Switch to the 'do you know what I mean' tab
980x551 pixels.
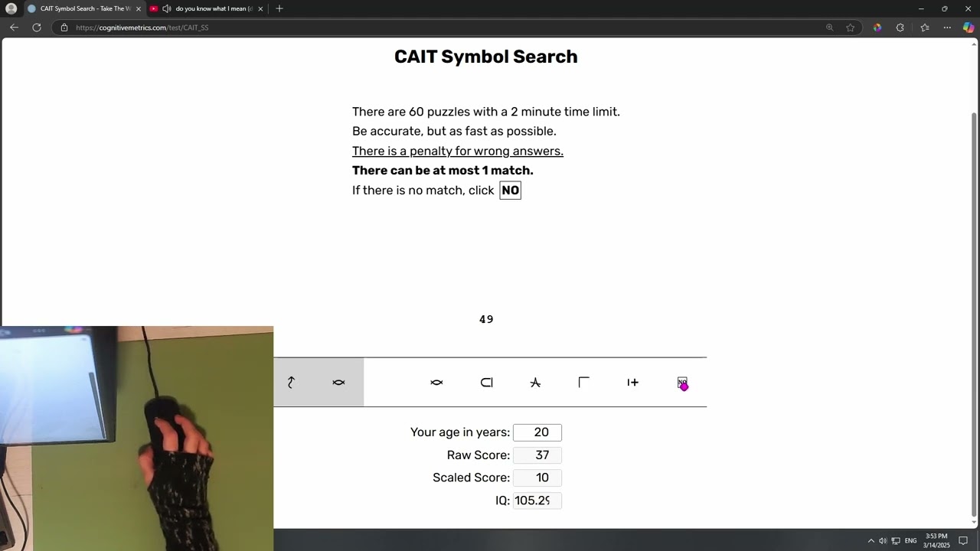tap(207, 8)
